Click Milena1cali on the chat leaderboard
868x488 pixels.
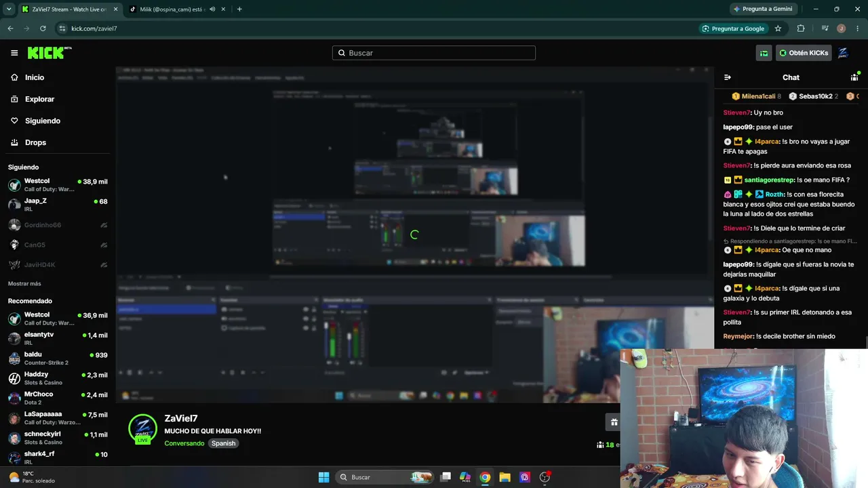(x=756, y=96)
